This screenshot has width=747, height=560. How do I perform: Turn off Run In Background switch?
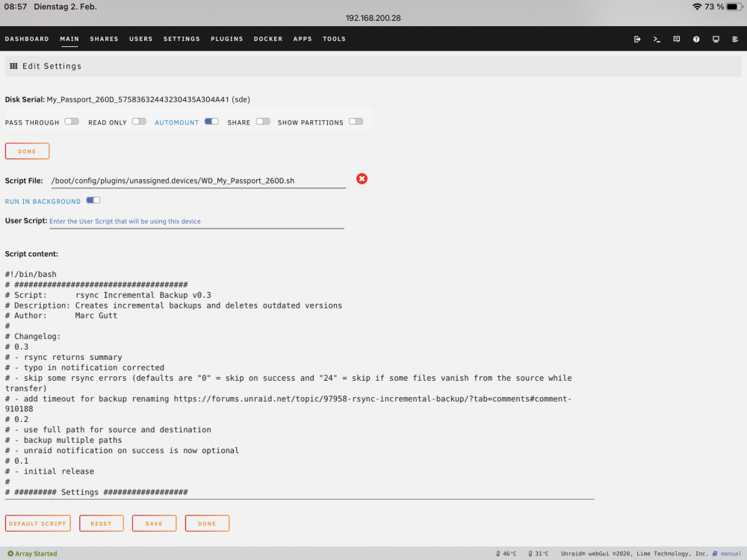93,200
